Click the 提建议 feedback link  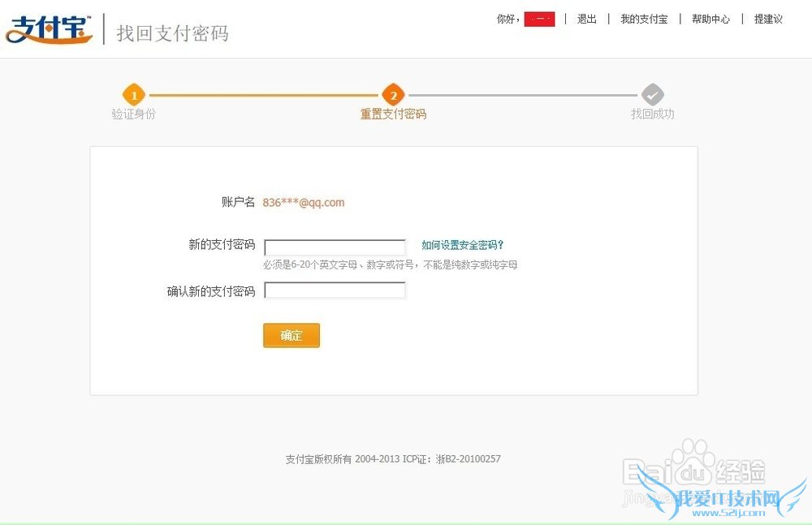(x=768, y=19)
